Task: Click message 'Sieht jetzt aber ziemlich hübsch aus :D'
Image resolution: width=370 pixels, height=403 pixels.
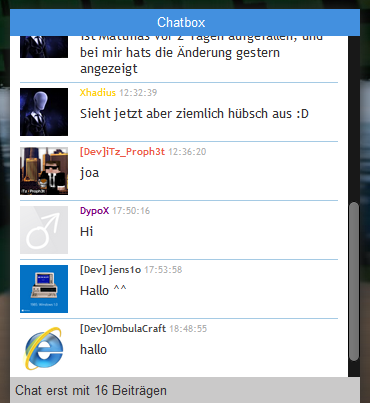Action: click(194, 114)
